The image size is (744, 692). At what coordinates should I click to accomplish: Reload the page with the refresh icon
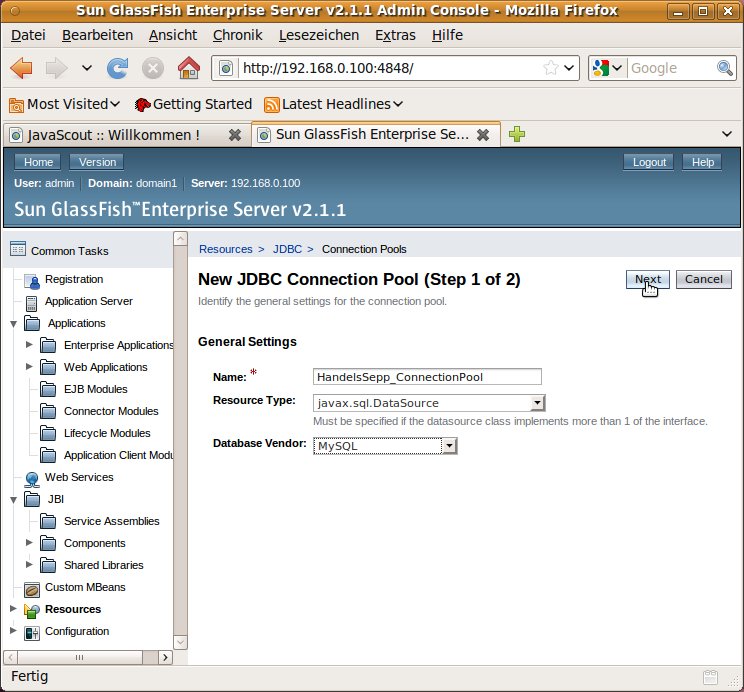coord(118,68)
